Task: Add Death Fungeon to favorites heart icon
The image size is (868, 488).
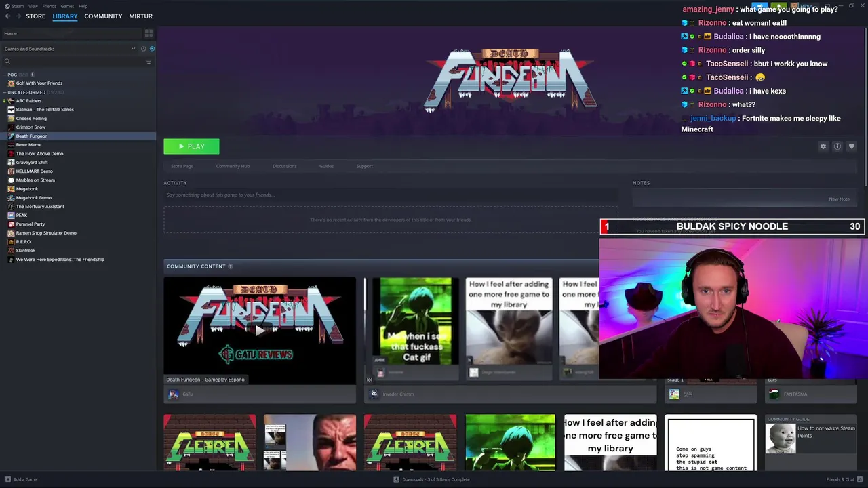Action: coord(852,146)
